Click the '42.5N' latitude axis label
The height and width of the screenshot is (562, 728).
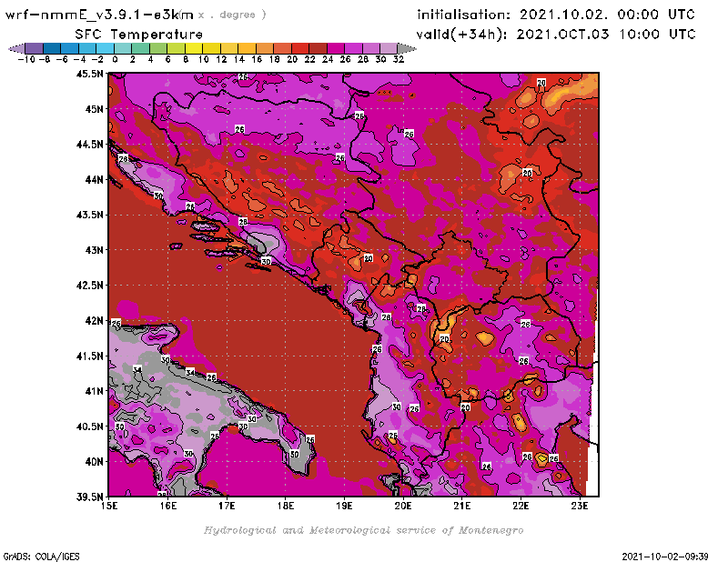90,286
